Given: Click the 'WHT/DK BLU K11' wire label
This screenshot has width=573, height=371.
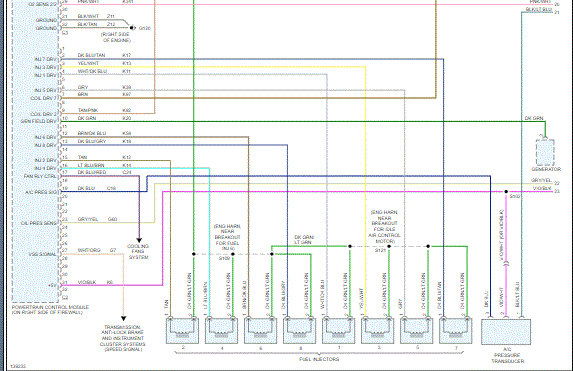Looking at the screenshot, I should (x=104, y=71).
